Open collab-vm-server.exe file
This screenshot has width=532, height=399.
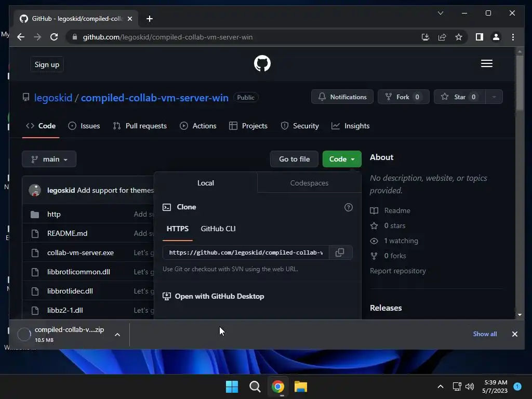coord(81,253)
